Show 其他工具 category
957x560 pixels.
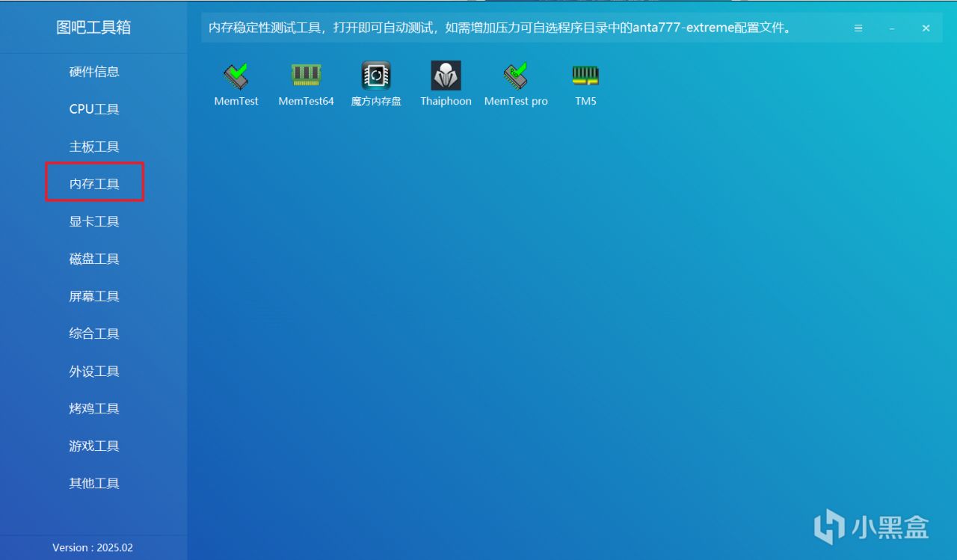coord(94,483)
